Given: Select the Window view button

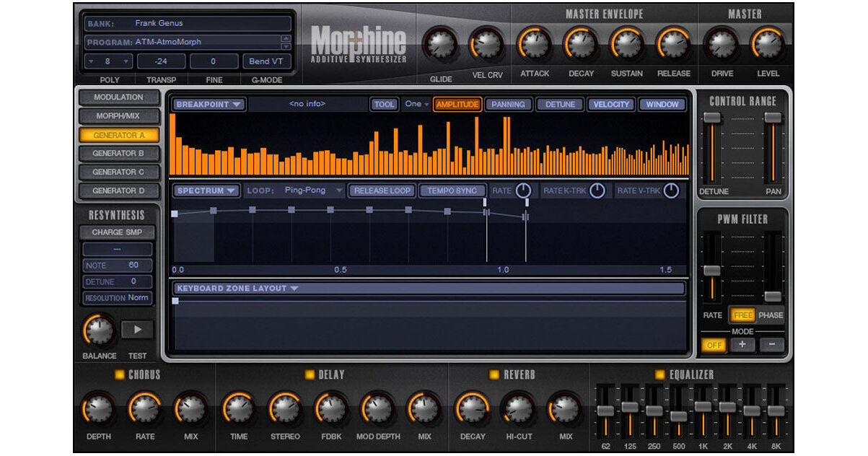Looking at the screenshot, I should tap(662, 105).
